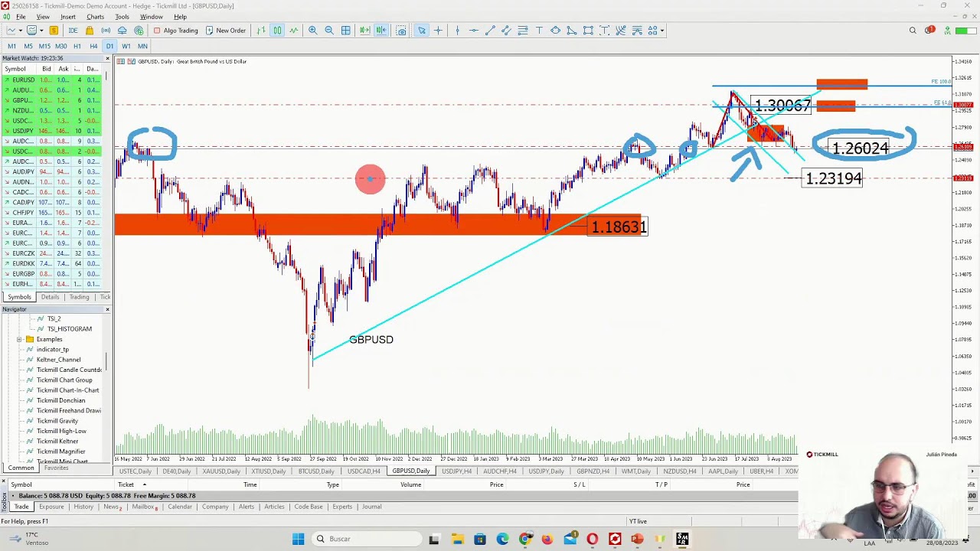Switch to the BTCUSD,Daily chart tab
Image resolution: width=980 pixels, height=551 pixels.
(x=316, y=471)
